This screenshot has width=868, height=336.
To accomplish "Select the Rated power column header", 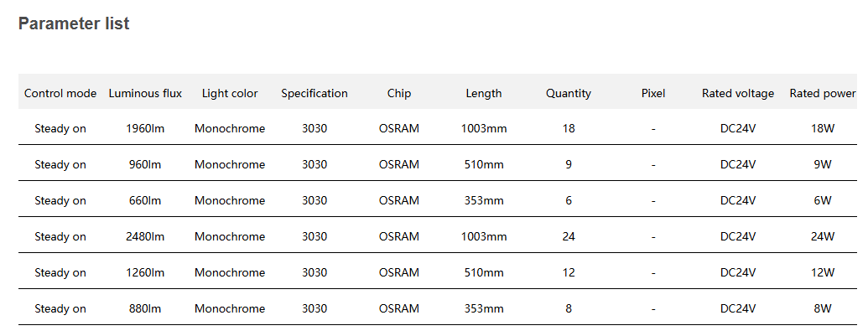I will 823,93.
